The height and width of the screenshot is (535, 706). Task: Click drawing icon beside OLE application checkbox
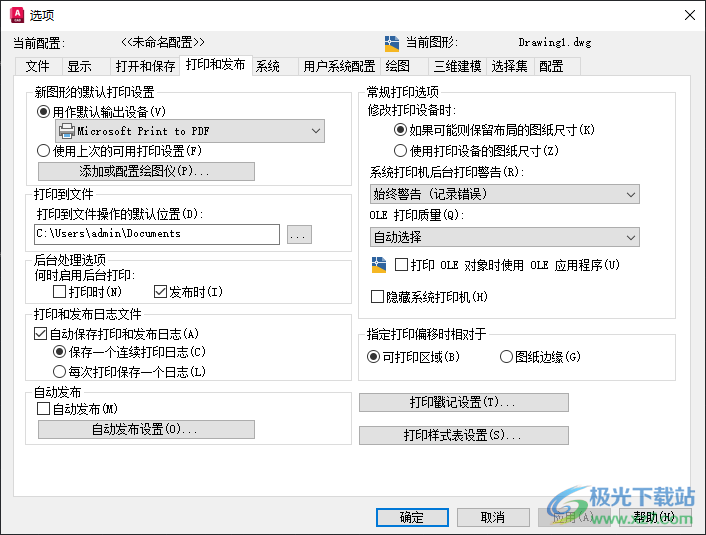click(379, 265)
